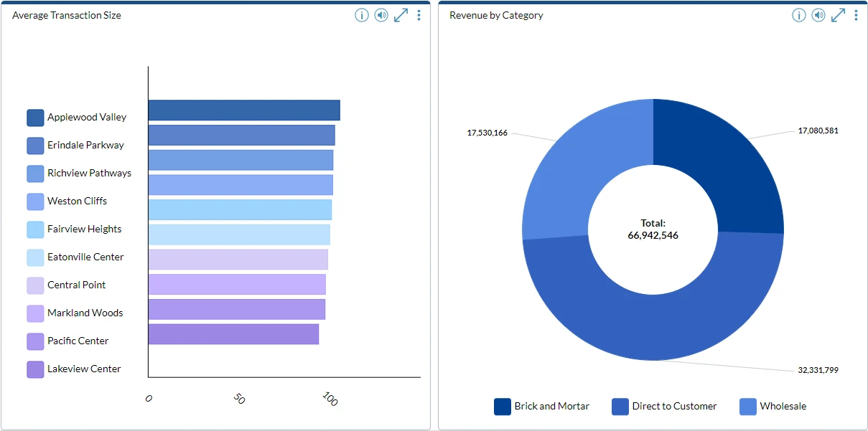Click Fairview Heights legend color swatch
The height and width of the screenshot is (431, 868).
point(35,229)
